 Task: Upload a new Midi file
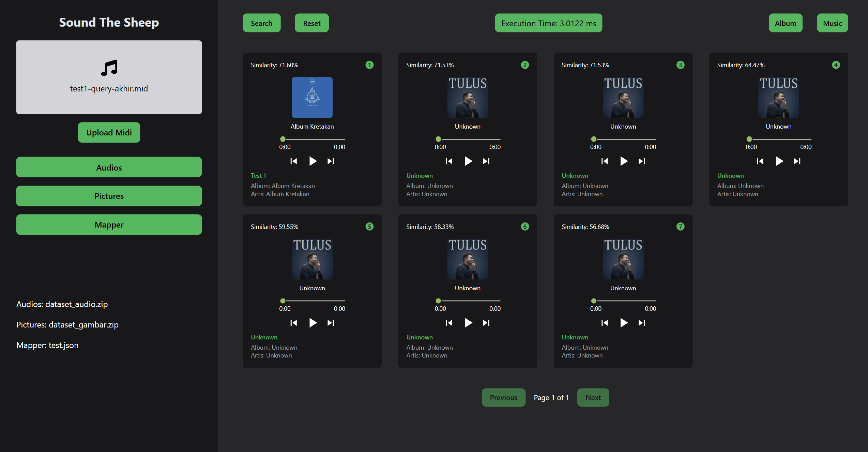[x=109, y=132]
